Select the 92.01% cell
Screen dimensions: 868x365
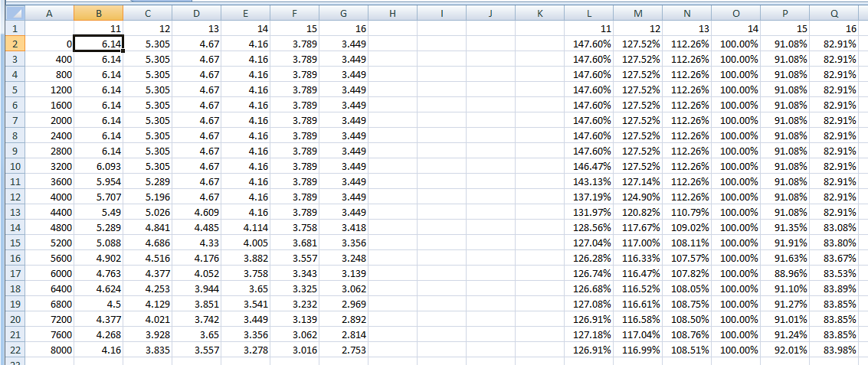784,350
